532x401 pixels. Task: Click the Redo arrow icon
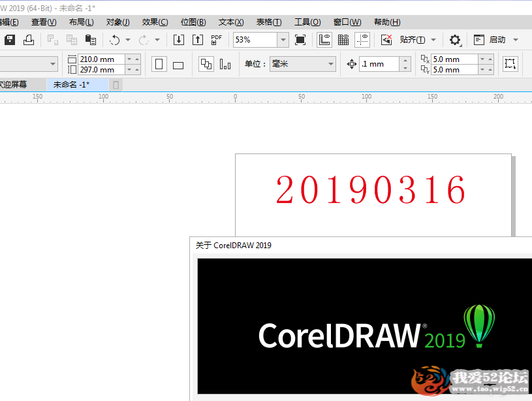click(144, 40)
